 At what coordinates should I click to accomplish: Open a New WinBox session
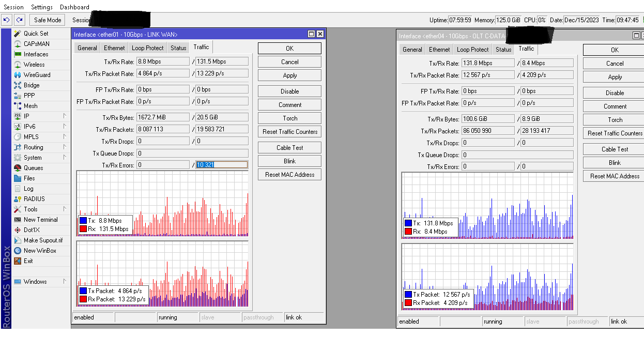pyautogui.click(x=40, y=251)
